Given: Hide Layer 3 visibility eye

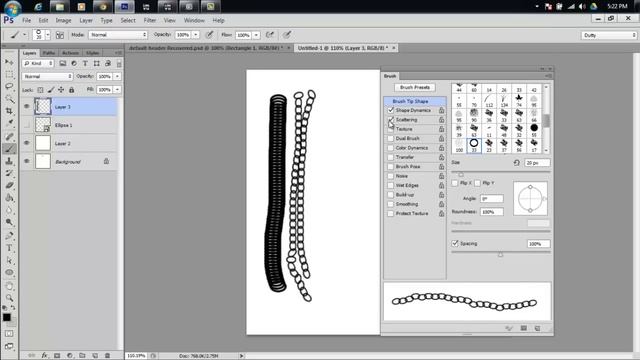Looking at the screenshot, I should [x=27, y=107].
